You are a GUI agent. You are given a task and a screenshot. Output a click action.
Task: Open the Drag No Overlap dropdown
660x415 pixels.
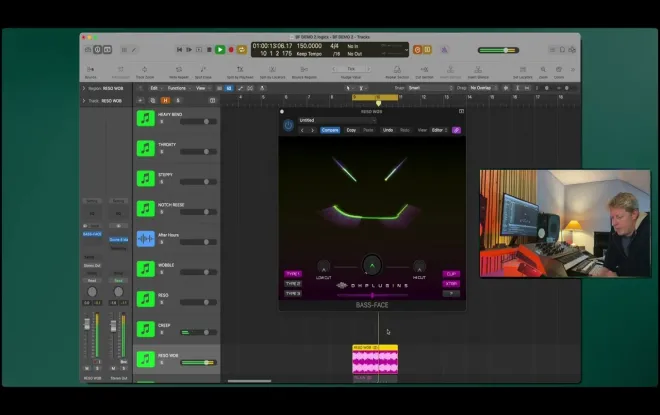483,88
